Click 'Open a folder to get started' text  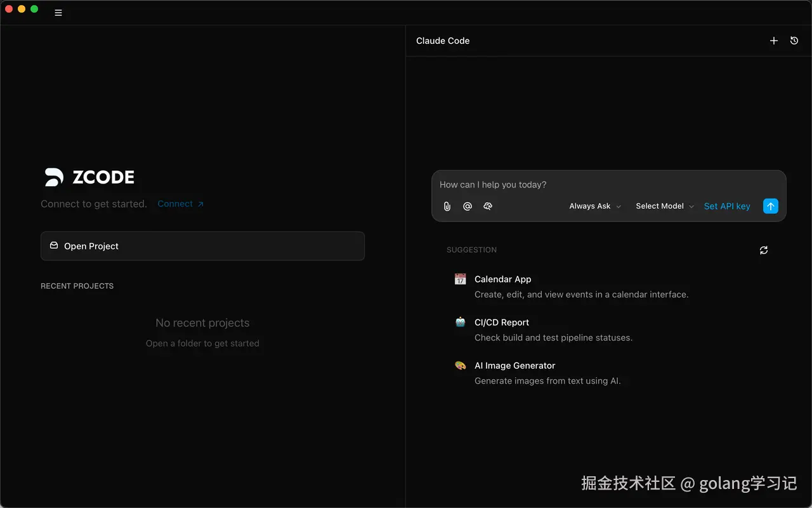[202, 344]
